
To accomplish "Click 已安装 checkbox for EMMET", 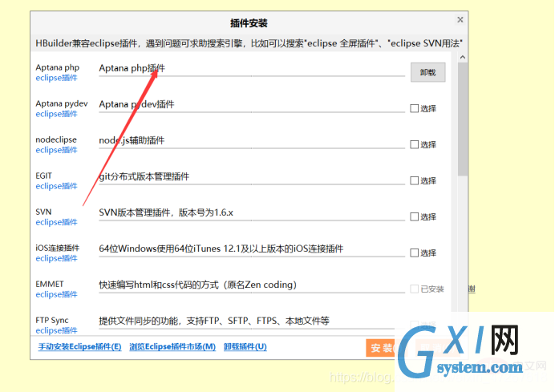I will 414,289.
